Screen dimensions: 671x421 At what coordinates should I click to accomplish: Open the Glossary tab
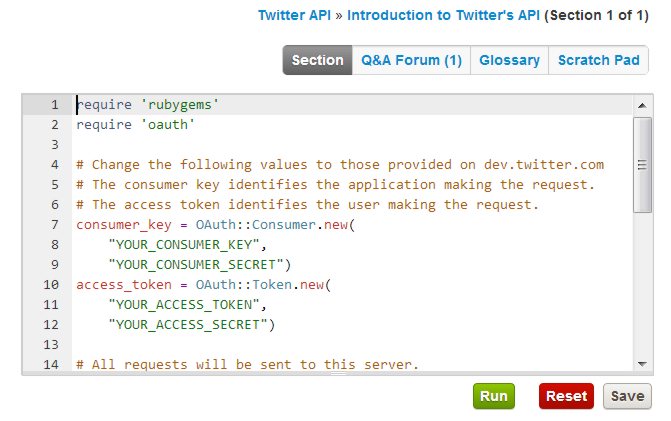point(509,60)
